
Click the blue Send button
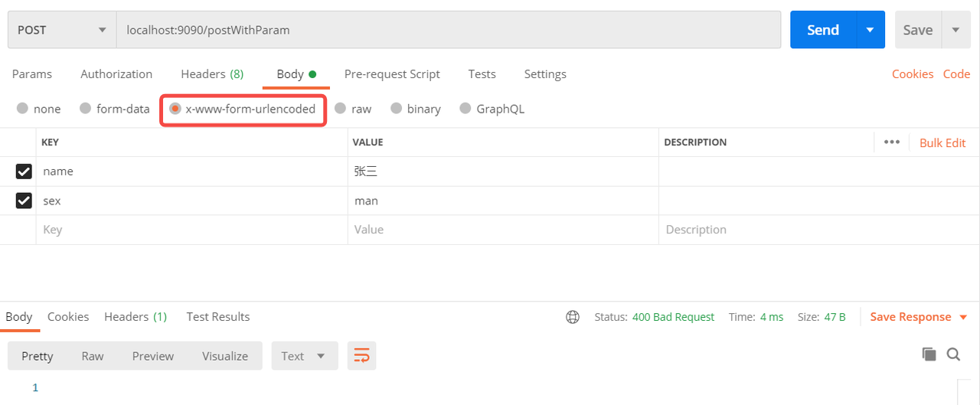pyautogui.click(x=823, y=30)
